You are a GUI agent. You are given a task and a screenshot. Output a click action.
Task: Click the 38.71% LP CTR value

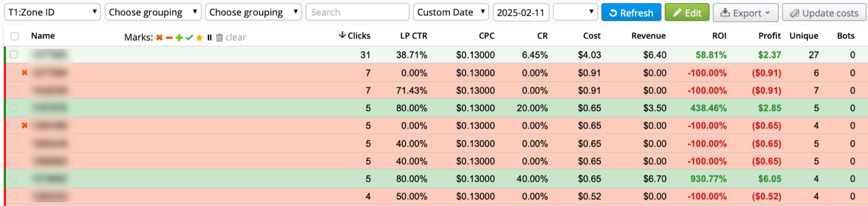[411, 55]
